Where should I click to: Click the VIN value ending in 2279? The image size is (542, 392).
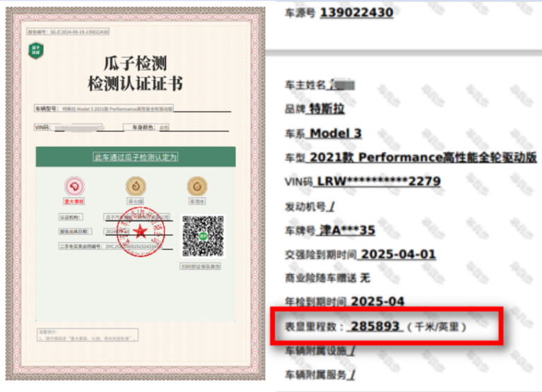(379, 182)
